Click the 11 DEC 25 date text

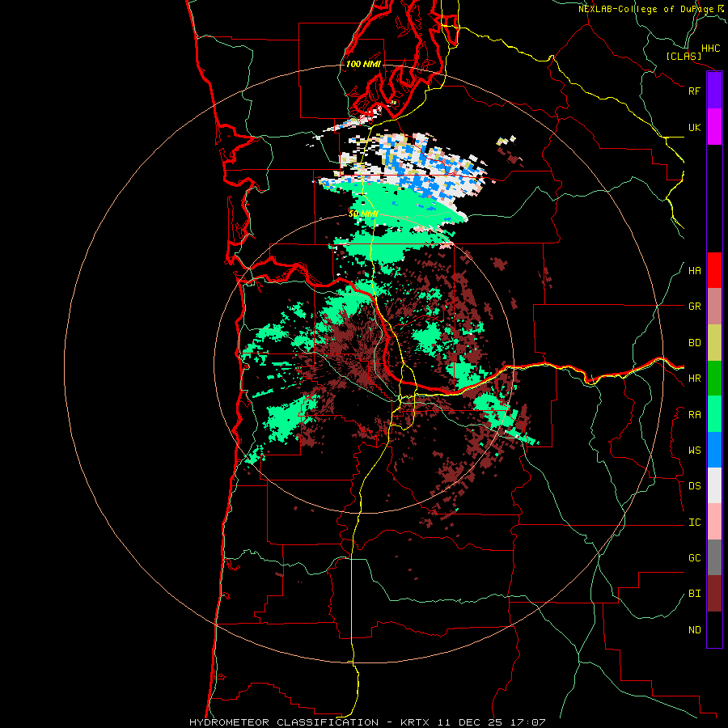[470, 722]
